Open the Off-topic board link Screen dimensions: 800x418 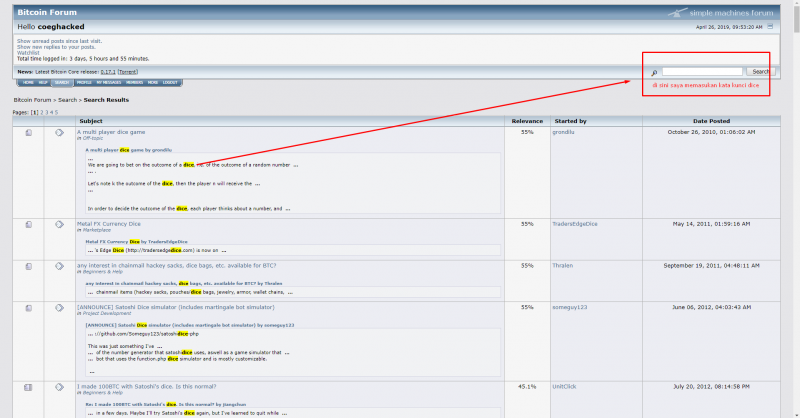point(93,138)
